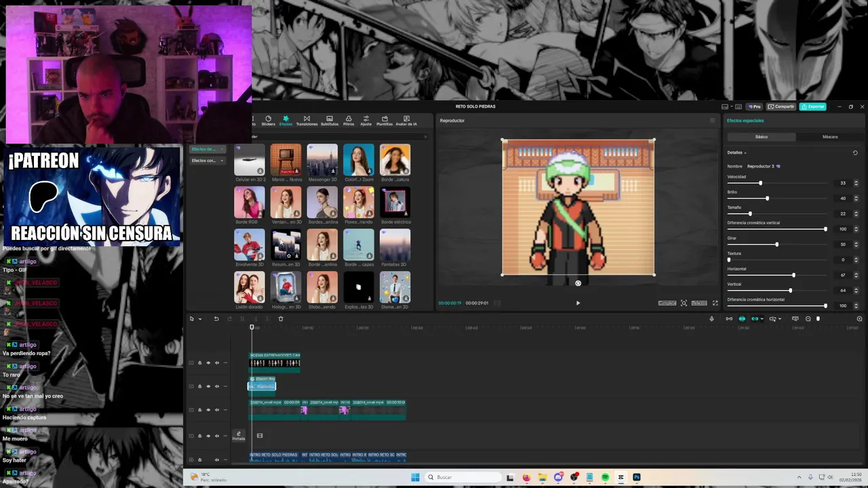Open Firefox from the taskbar

tap(526, 477)
